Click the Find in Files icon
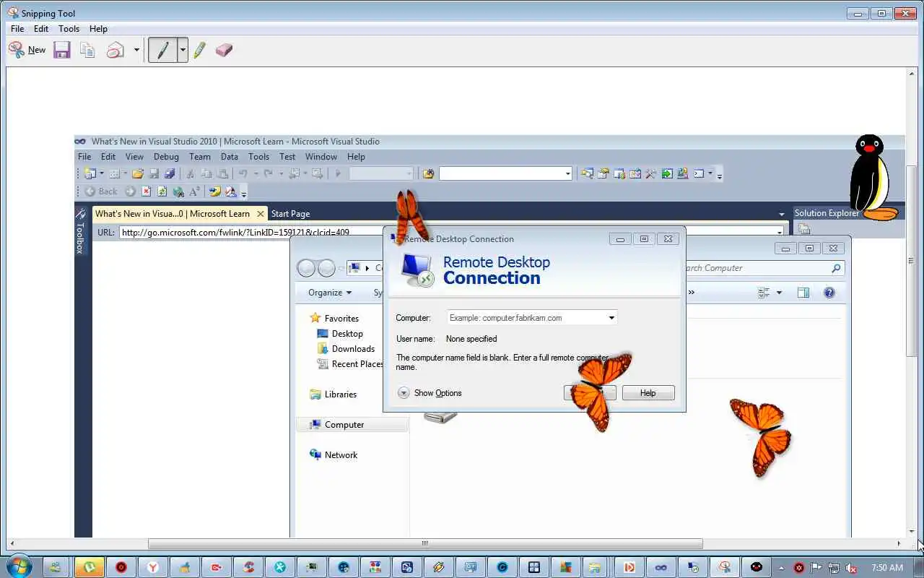 click(x=428, y=173)
